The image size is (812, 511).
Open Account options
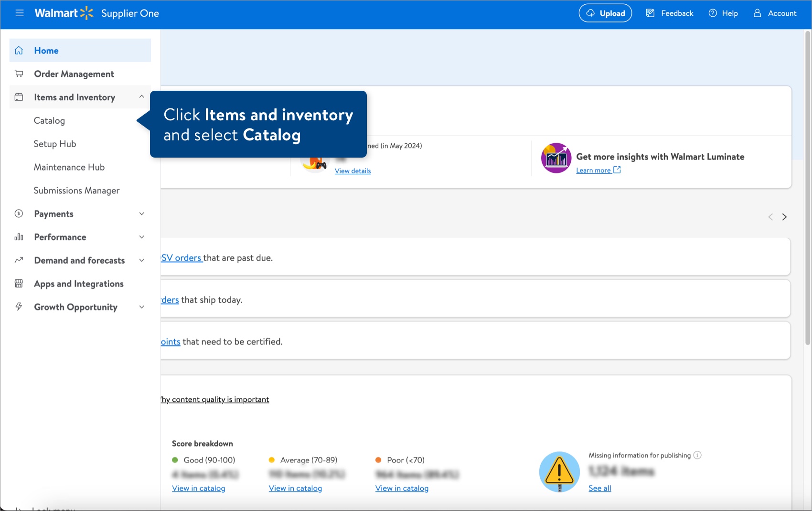click(x=775, y=13)
